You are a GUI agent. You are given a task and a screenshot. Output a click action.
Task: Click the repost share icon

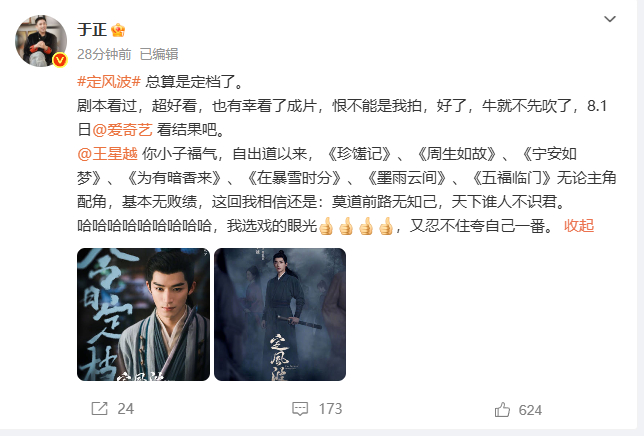pyautogui.click(x=99, y=408)
